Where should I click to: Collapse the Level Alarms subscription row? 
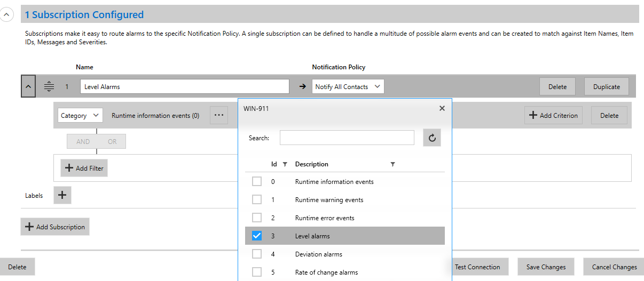click(x=28, y=86)
